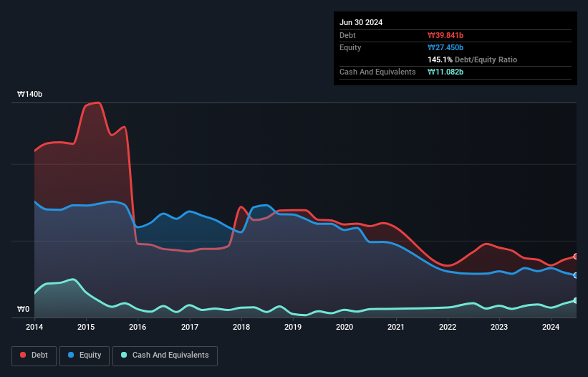Select the 2022 axis label

448,327
